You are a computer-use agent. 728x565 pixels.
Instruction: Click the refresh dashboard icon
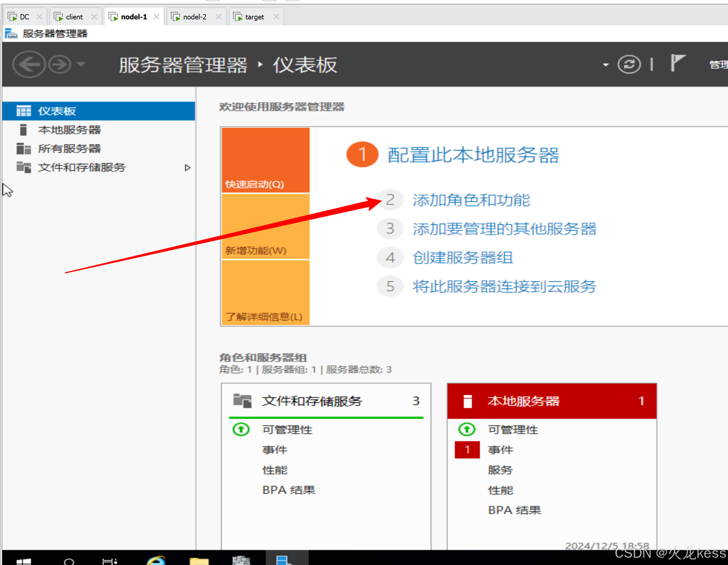[629, 64]
